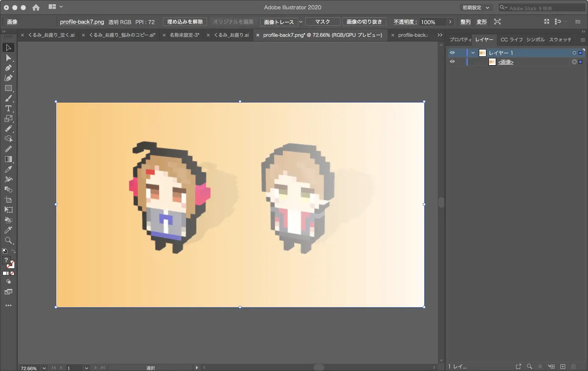Image resolution: width=588 pixels, height=371 pixels.
Task: Click the Home icon in title bar
Action: (36, 7)
